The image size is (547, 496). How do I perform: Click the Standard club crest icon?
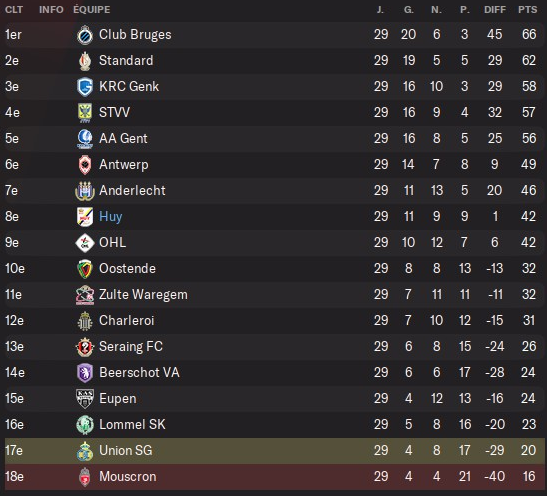[85, 61]
